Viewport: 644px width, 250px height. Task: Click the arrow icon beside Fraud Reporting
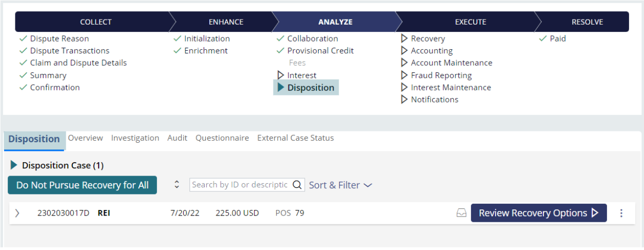(404, 75)
